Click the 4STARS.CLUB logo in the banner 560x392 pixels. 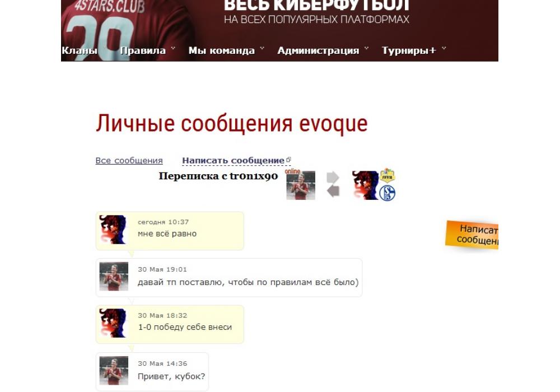[x=110, y=6]
